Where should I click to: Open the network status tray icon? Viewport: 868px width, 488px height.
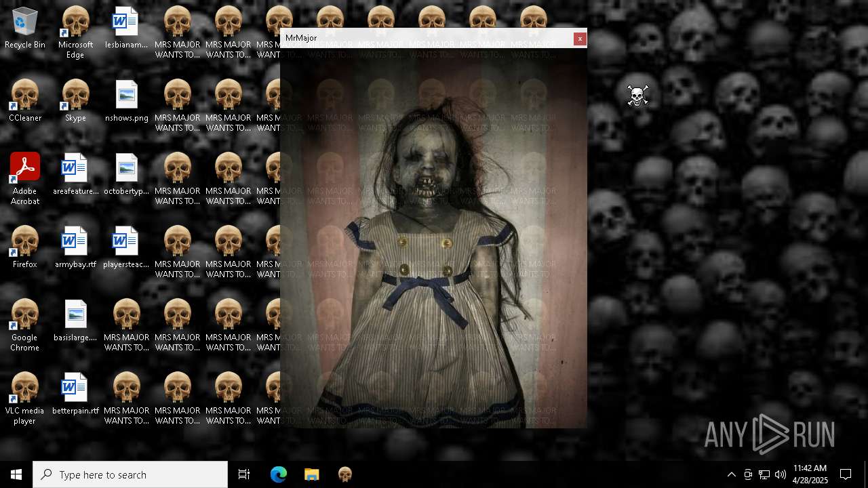coord(764,474)
